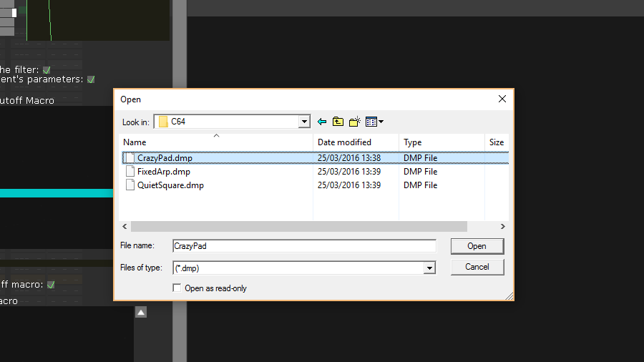Open the View Menu icon in the dialog toolbar
This screenshot has width=644, height=362.
(x=374, y=122)
